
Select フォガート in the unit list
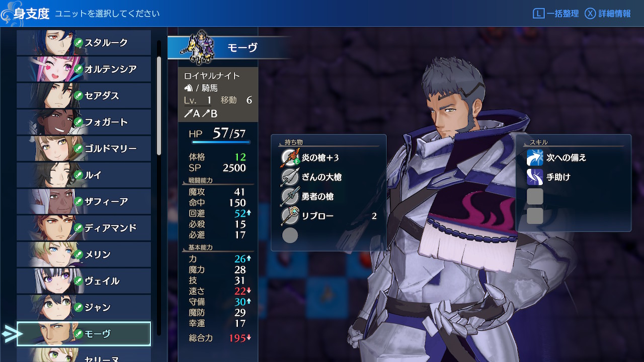pos(84,122)
